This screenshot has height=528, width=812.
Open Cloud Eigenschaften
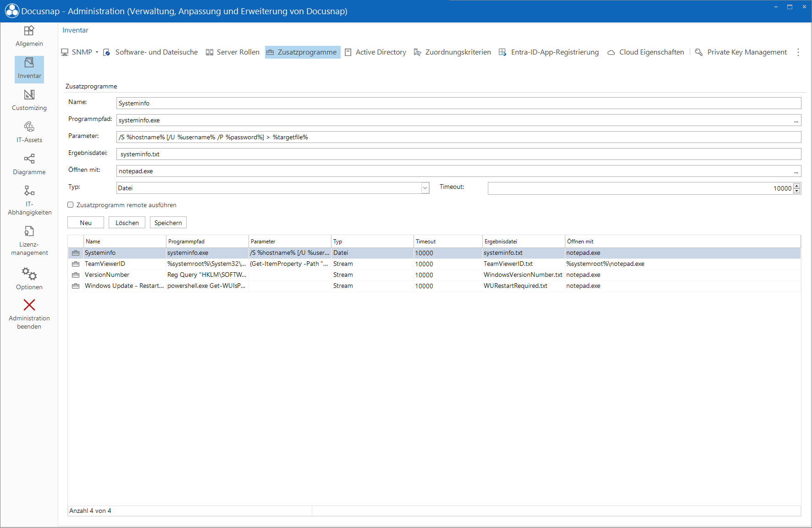click(x=646, y=52)
